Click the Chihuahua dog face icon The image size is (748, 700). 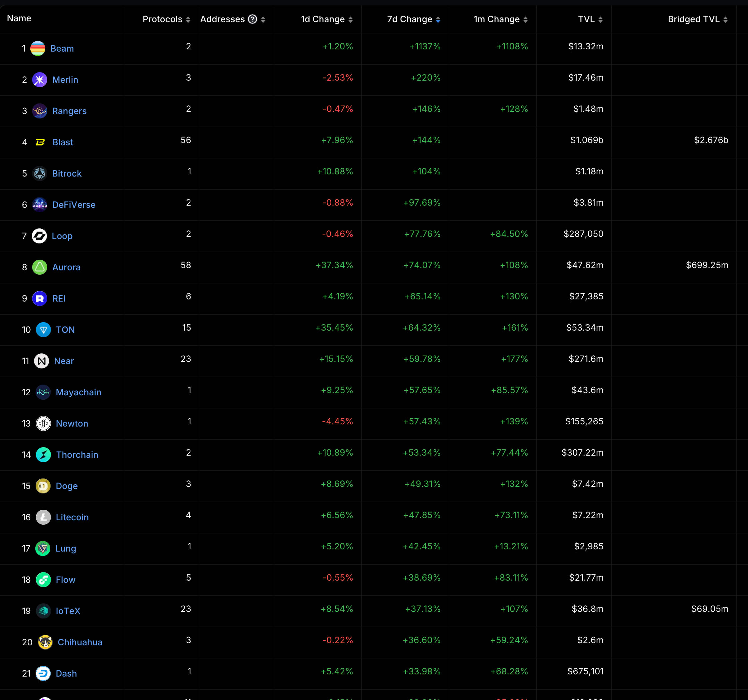tap(45, 642)
